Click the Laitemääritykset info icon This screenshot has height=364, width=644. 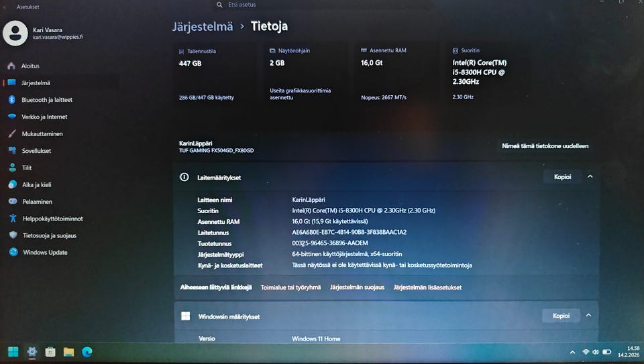[x=184, y=177]
